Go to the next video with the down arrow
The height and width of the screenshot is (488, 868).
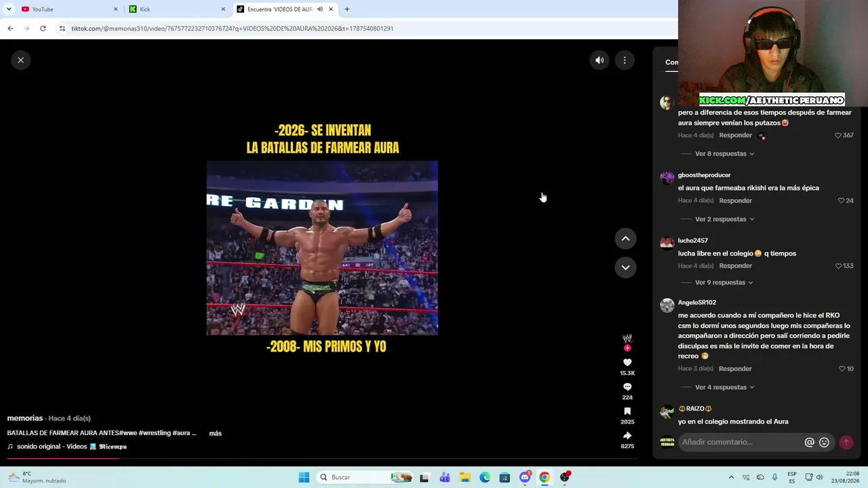coord(625,267)
